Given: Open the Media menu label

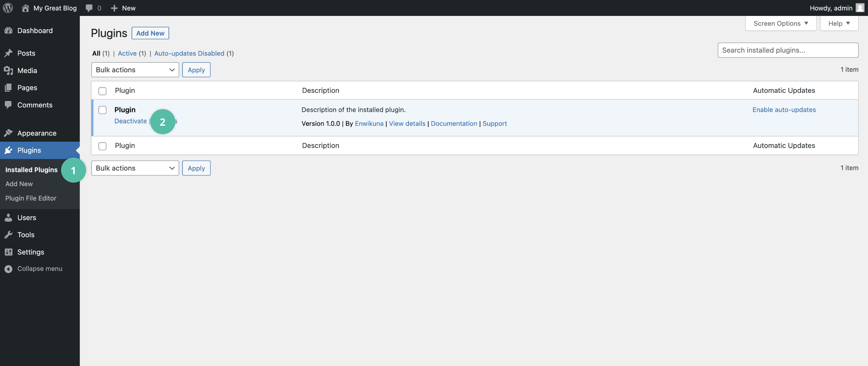Looking at the screenshot, I should click(x=27, y=70).
